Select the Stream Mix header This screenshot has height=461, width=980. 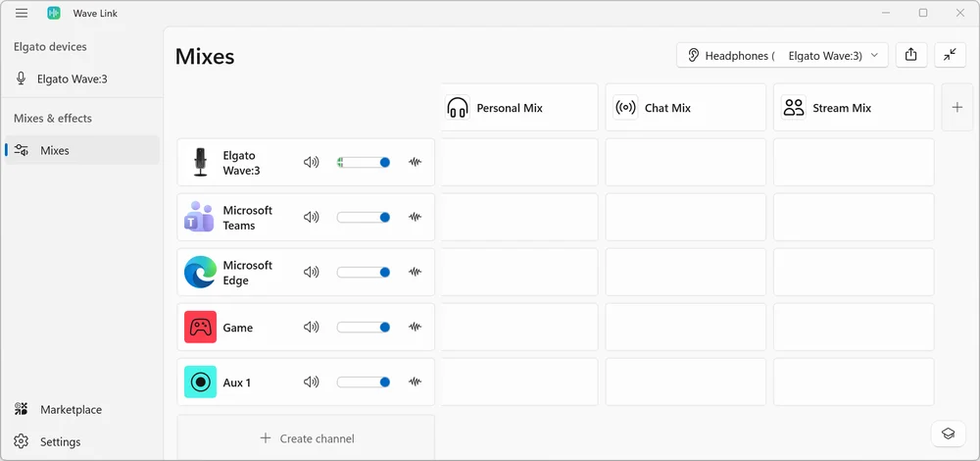(x=854, y=108)
